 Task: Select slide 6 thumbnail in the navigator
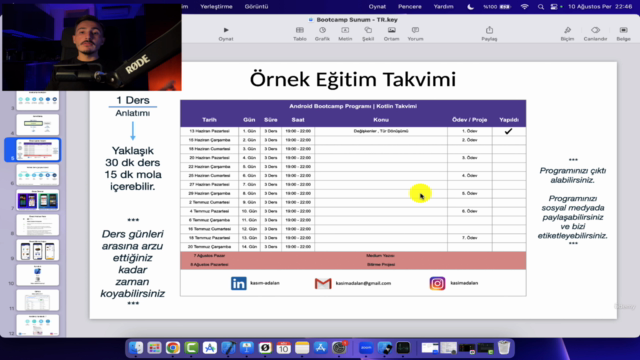(38, 175)
